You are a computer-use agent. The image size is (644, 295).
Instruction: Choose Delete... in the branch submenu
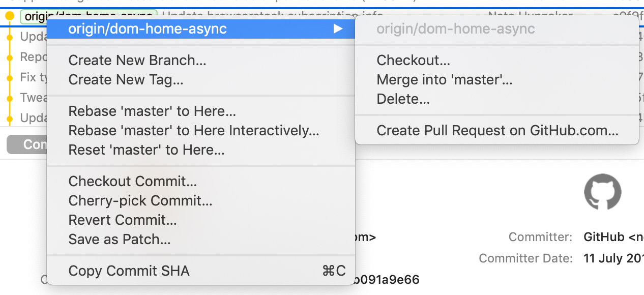496,99
